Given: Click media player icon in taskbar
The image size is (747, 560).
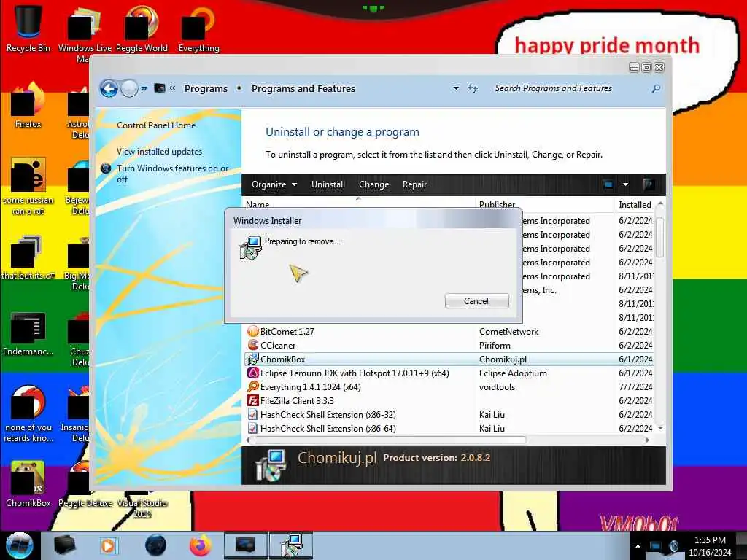Looking at the screenshot, I should (x=108, y=545).
